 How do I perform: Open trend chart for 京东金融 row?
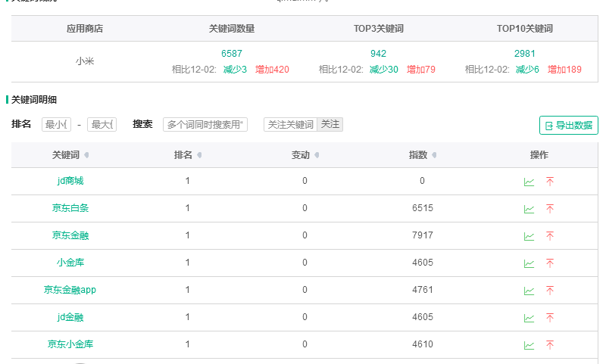pyautogui.click(x=529, y=236)
